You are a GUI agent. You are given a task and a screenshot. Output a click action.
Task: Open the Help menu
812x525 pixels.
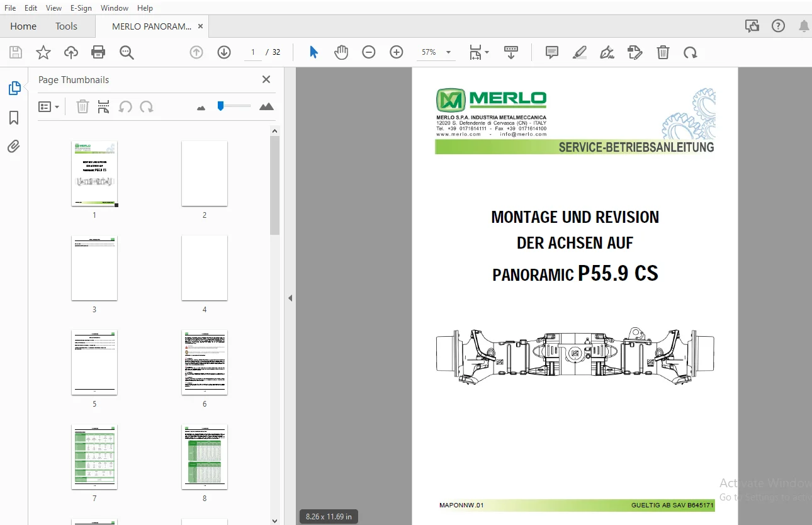[145, 8]
